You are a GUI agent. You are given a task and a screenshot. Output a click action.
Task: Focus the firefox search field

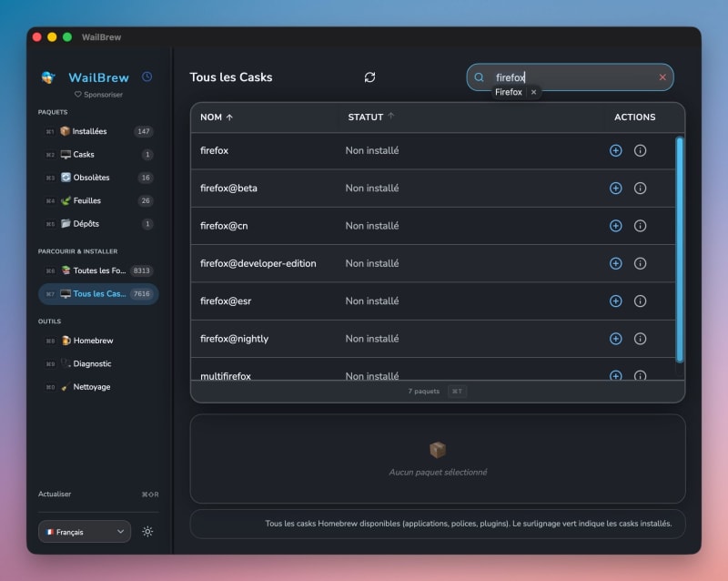(570, 77)
